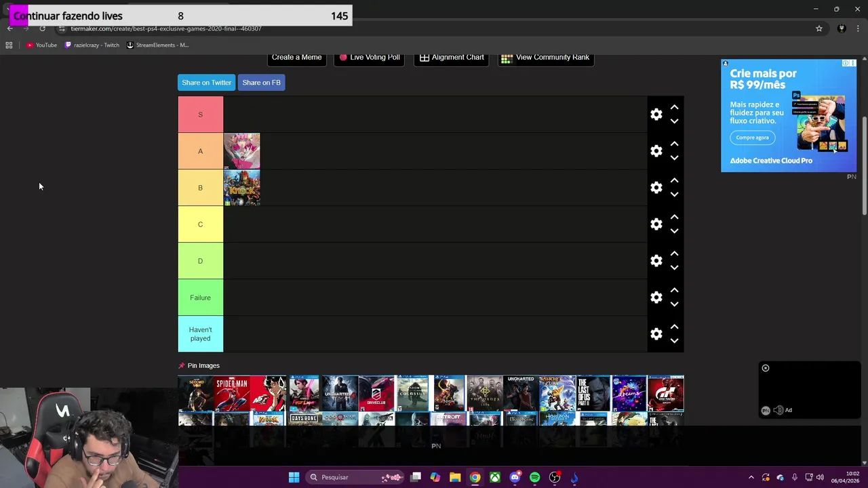Open StreamElements bookmark
Screen dimensions: 868x488
coord(157,45)
